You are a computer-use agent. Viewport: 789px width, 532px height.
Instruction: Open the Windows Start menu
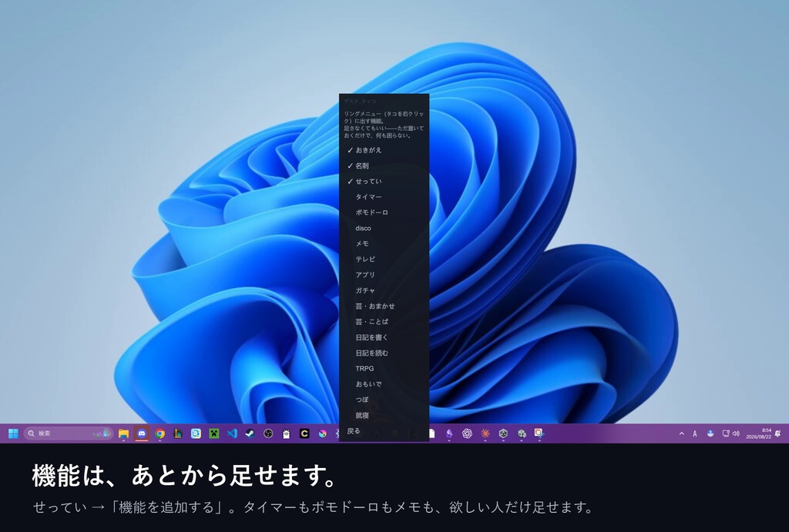pos(14,433)
